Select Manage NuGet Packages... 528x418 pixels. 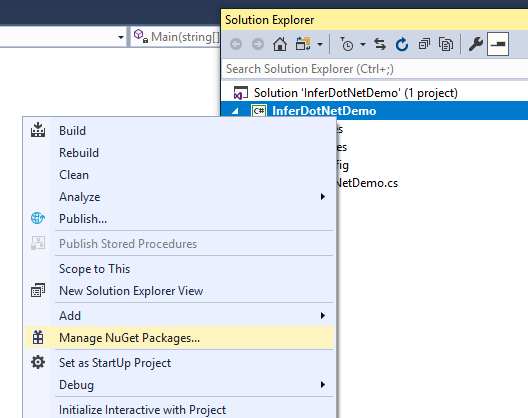179,337
